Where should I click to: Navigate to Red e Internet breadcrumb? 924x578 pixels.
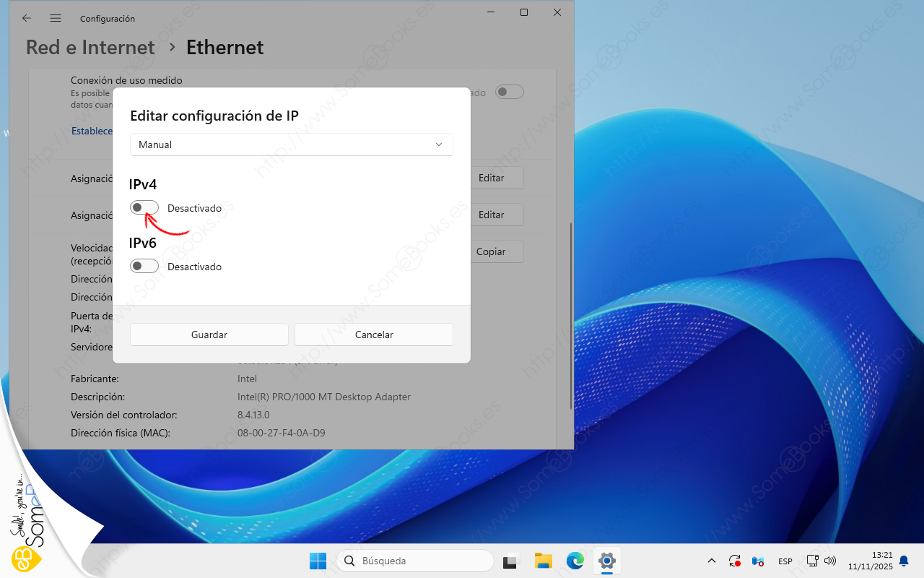point(90,48)
